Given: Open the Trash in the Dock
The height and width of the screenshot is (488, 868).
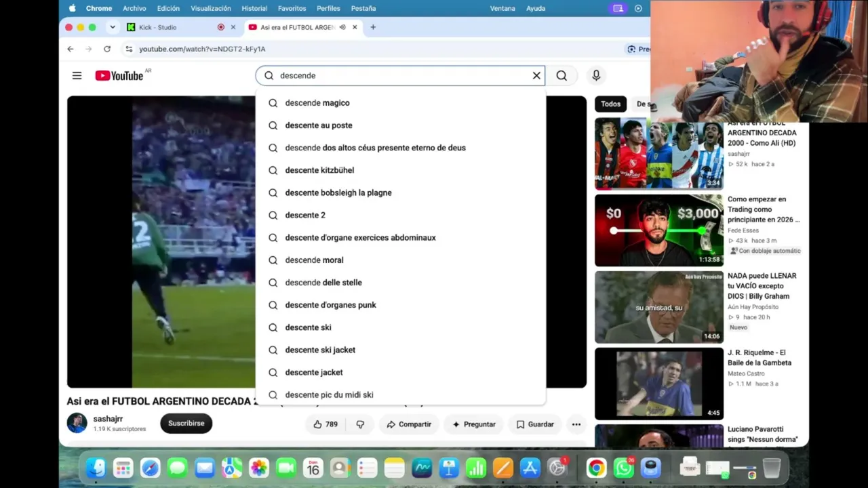Looking at the screenshot, I should pyautogui.click(x=772, y=468).
